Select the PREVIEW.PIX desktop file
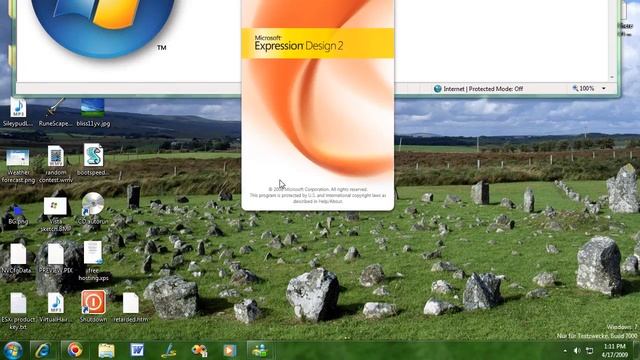The height and width of the screenshot is (360, 640). 56,258
